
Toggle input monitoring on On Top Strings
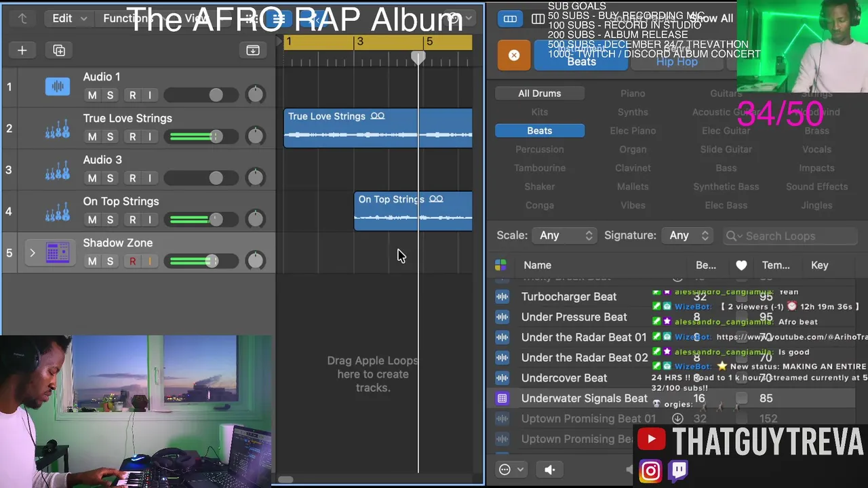pyautogui.click(x=150, y=219)
